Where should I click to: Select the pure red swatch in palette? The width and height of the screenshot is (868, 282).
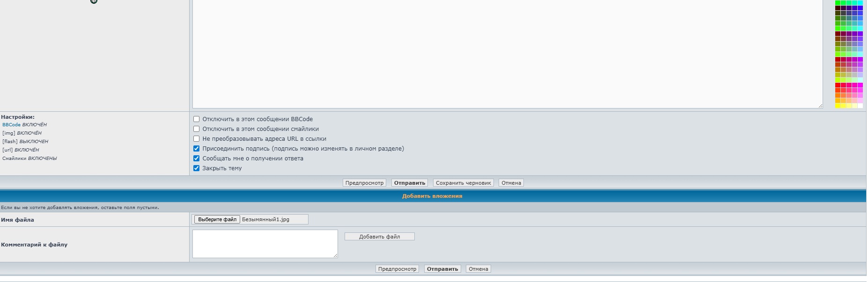pyautogui.click(x=838, y=85)
